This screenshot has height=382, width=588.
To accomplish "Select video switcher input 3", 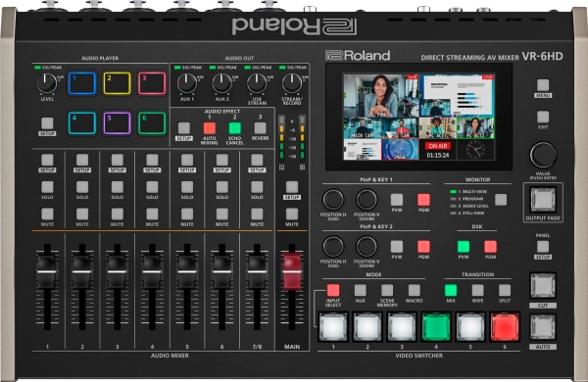I will pyautogui.click(x=402, y=327).
